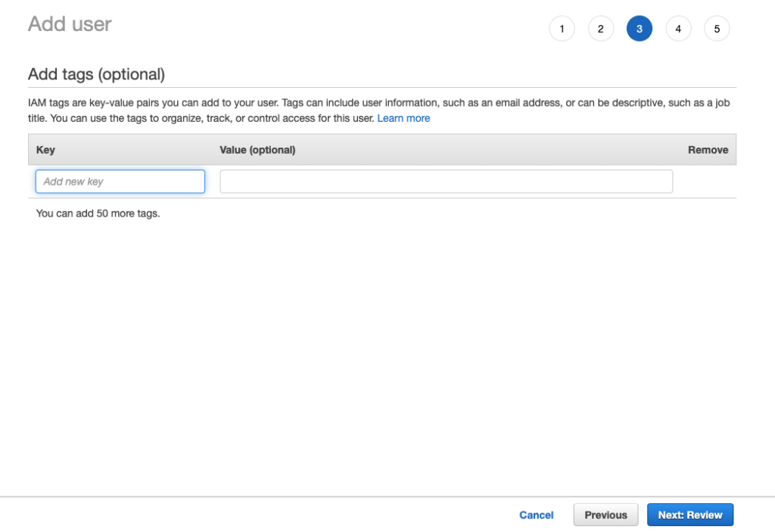The width and height of the screenshot is (775, 532).
Task: Jump to wizard step 4
Action: pyautogui.click(x=678, y=29)
